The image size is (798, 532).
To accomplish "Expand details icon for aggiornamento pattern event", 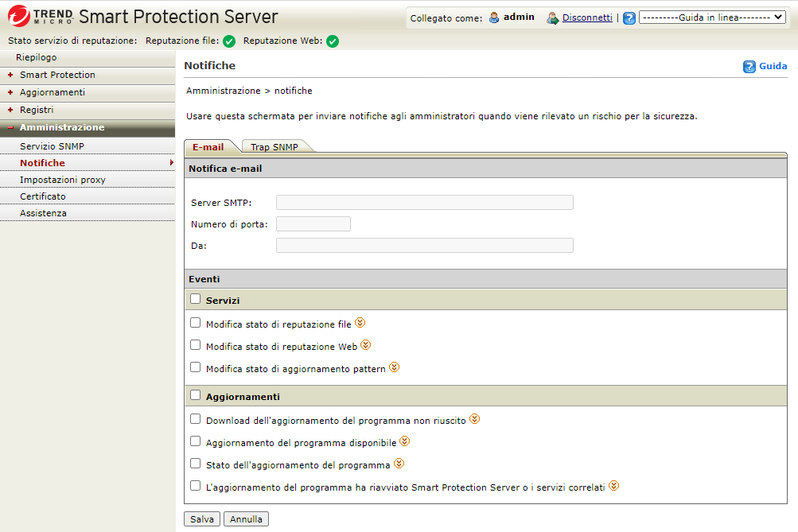I will (394, 367).
